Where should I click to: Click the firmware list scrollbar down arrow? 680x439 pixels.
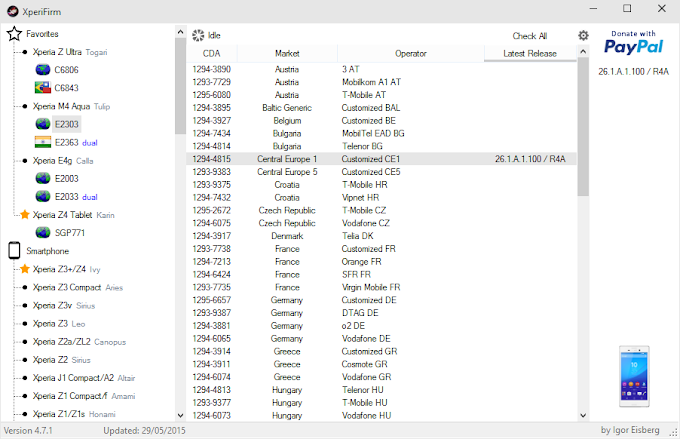(x=583, y=415)
